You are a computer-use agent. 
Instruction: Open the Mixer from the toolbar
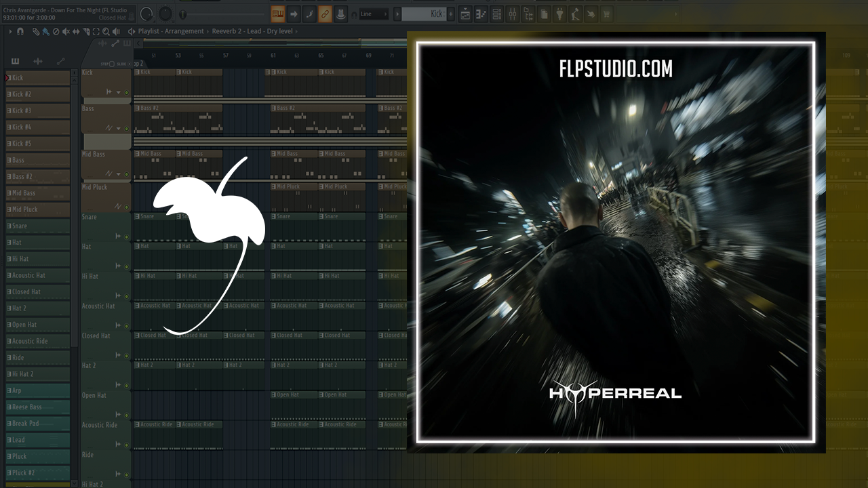[x=512, y=14]
